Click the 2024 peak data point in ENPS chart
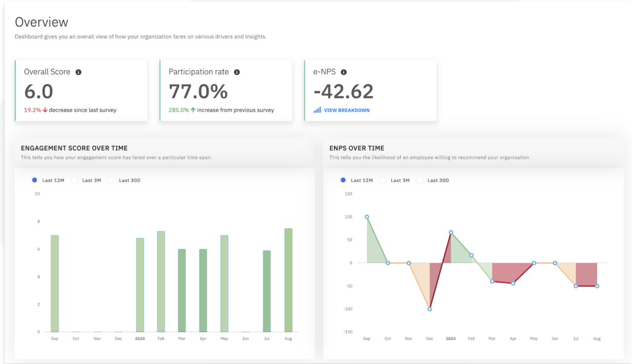The image size is (632, 364). 451,232
